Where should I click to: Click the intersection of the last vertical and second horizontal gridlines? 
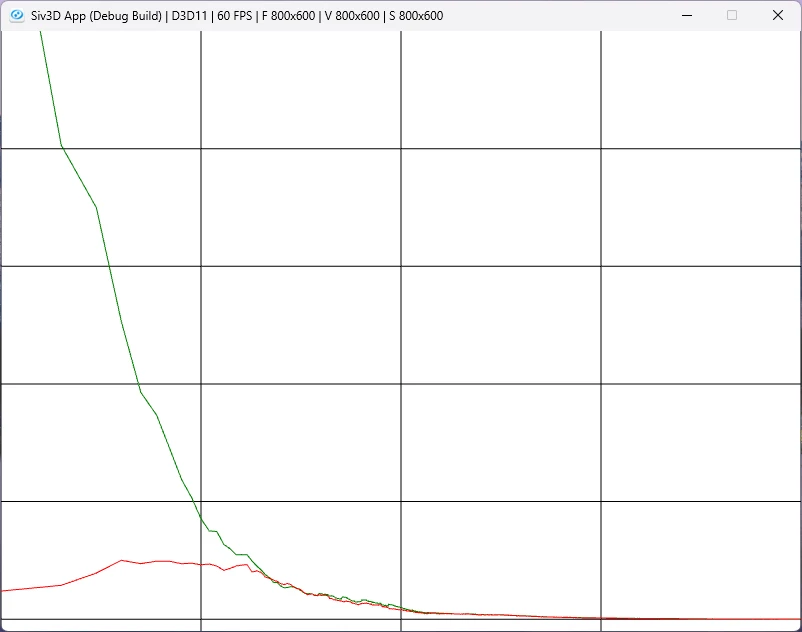tap(601, 266)
